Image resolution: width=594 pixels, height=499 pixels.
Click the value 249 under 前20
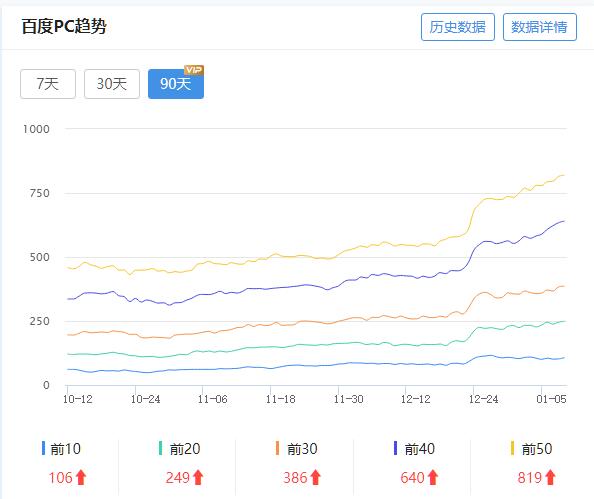178,478
